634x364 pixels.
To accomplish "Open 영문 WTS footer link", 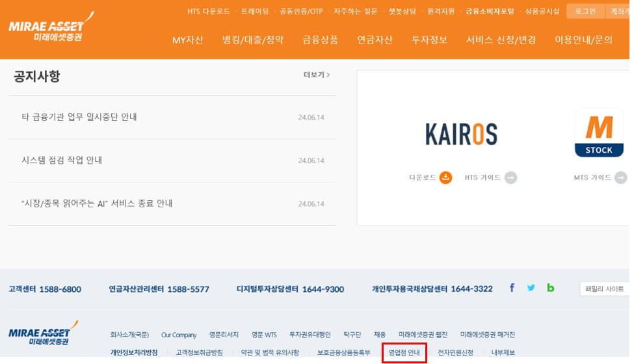I will tap(264, 335).
